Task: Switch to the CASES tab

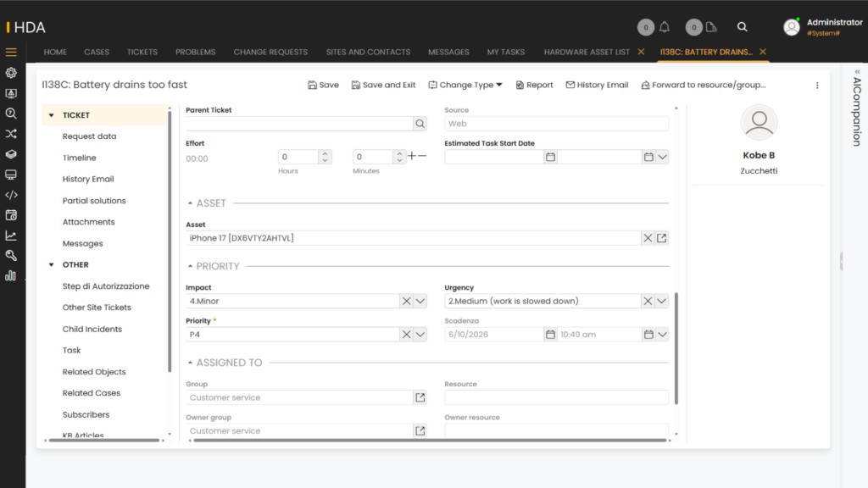Action: [x=97, y=52]
